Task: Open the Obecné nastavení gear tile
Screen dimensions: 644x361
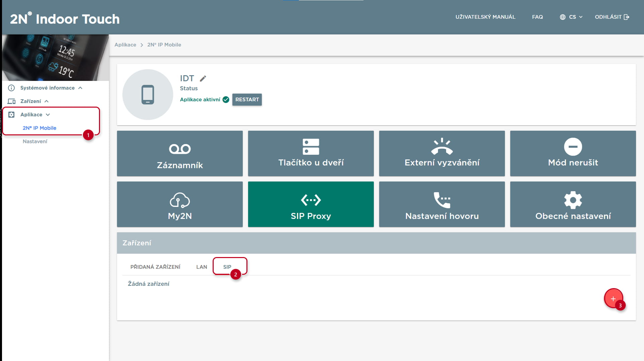Action: [x=573, y=204]
